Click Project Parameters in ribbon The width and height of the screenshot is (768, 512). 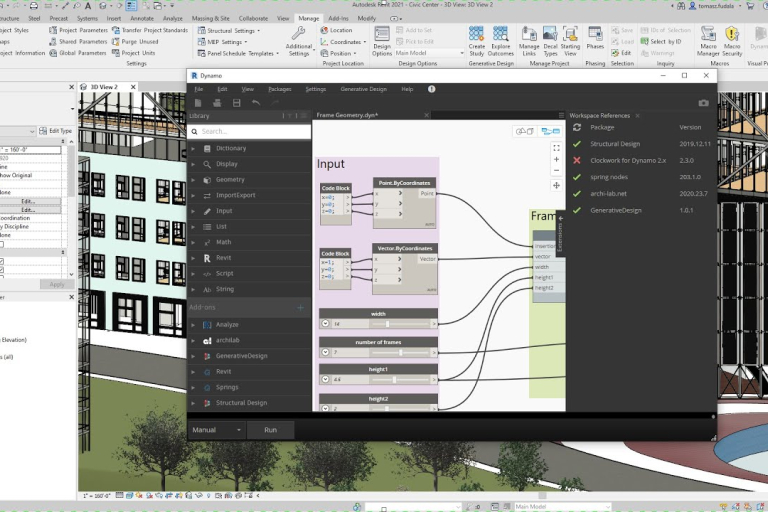78,30
